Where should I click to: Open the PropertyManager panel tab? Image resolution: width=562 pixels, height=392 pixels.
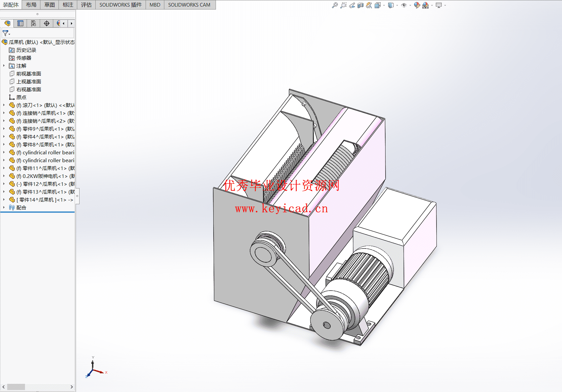(20, 23)
